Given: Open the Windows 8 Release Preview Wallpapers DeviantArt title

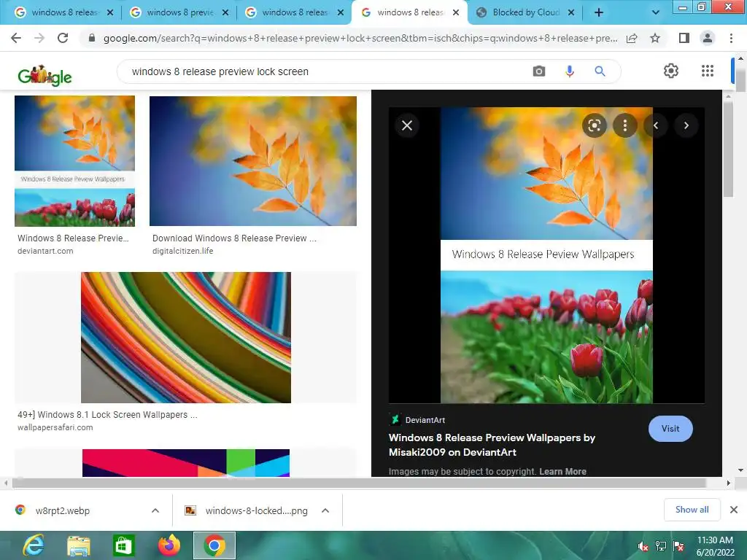Looking at the screenshot, I should (492, 445).
